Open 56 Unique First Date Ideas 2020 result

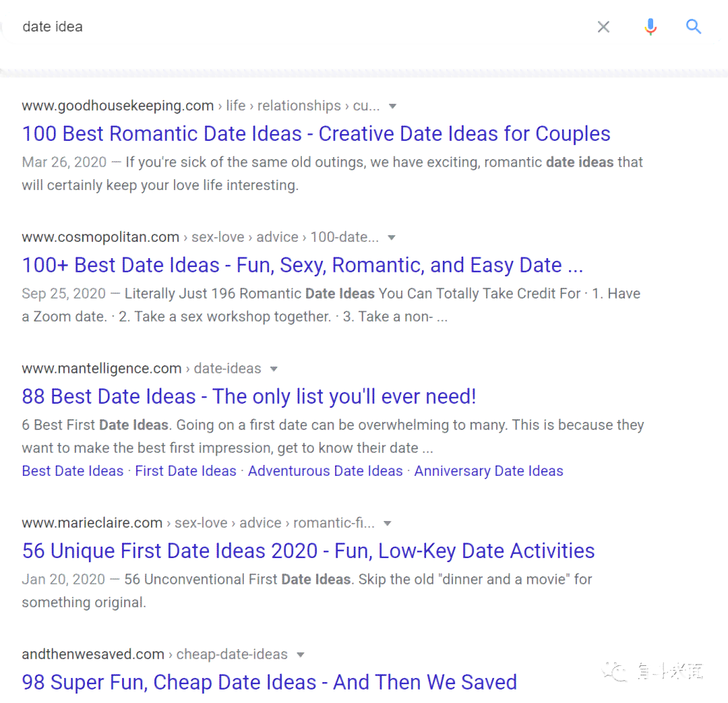(308, 551)
